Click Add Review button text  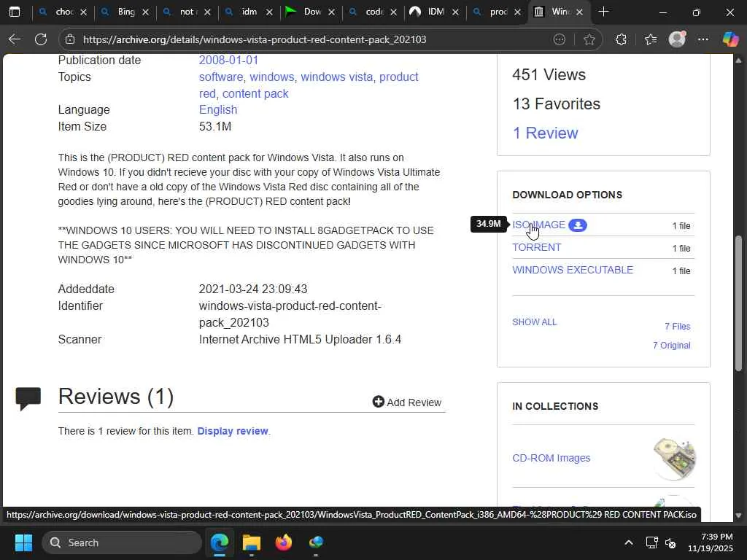coord(414,402)
